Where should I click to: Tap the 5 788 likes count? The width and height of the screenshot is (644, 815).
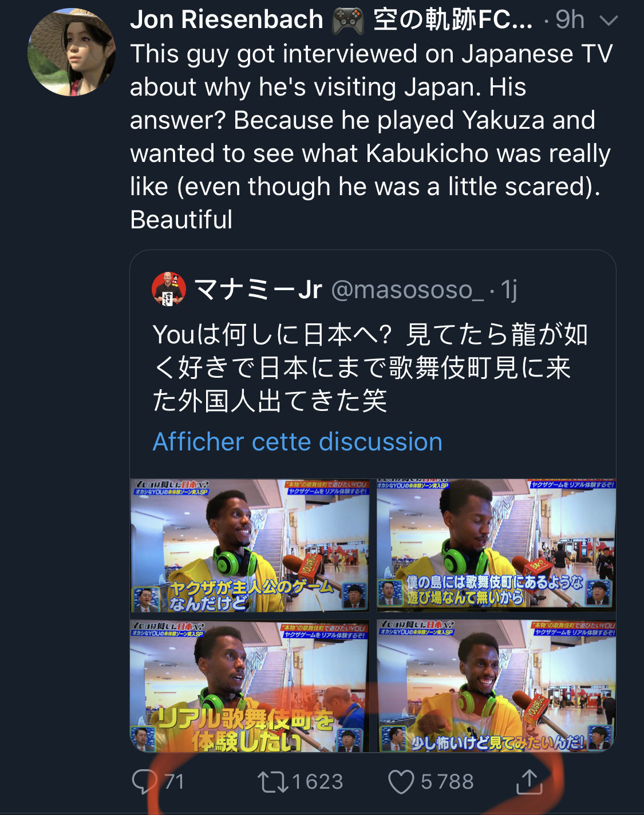click(x=448, y=782)
